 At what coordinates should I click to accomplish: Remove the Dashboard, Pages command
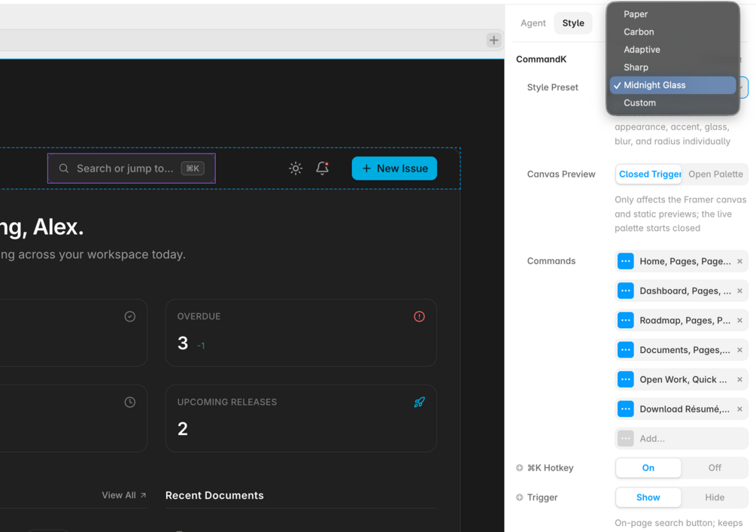click(739, 291)
